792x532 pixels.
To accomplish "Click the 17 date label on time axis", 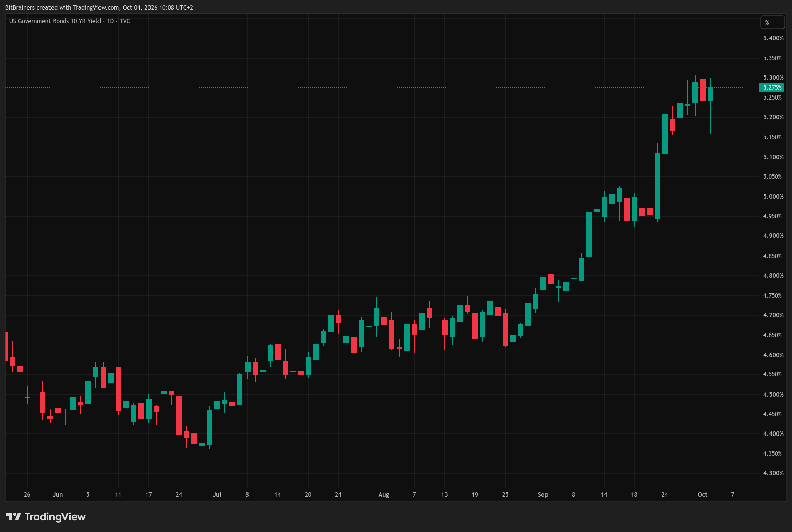I will (148, 495).
